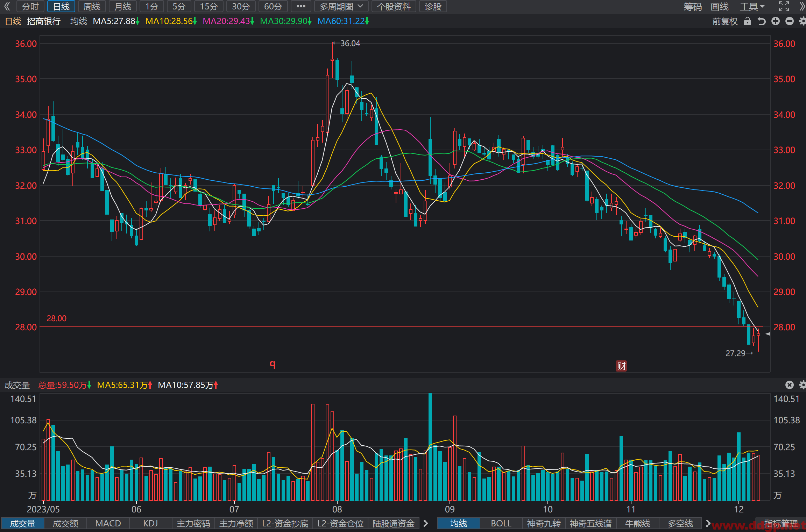Image resolution: width=806 pixels, height=532 pixels.
Task: Close the volume indicator panel
Action: click(790, 385)
